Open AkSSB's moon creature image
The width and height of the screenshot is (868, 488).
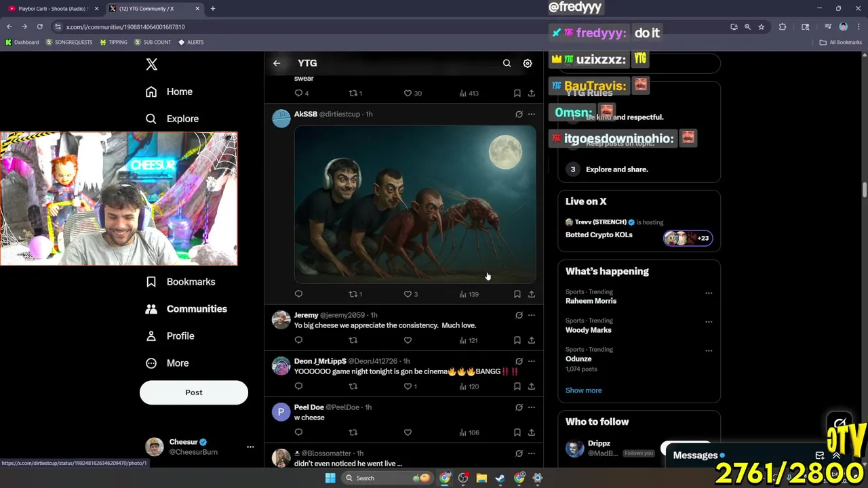point(415,204)
